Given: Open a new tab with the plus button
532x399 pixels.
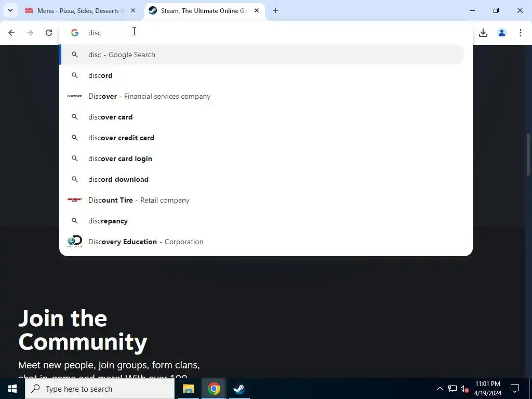Looking at the screenshot, I should [x=275, y=10].
